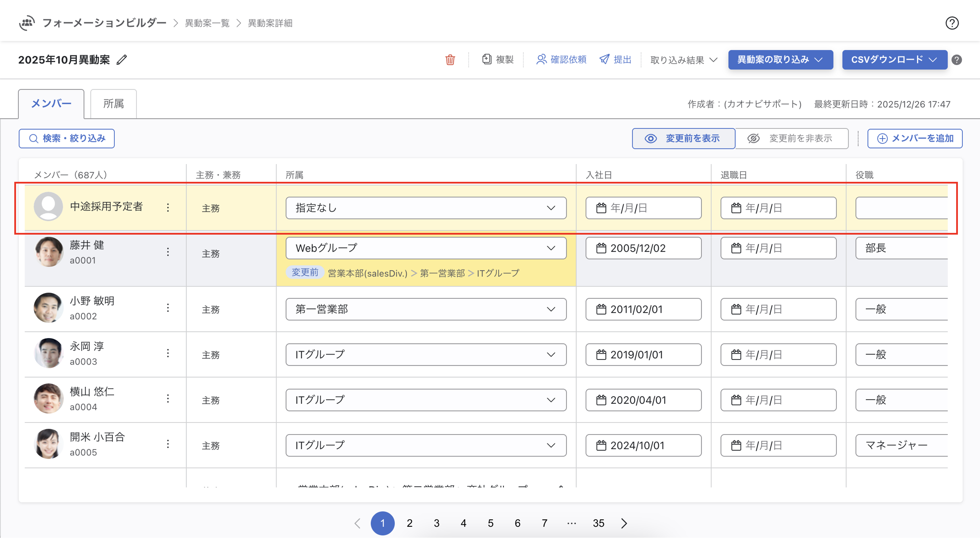The width and height of the screenshot is (980, 538).
Task: Click 異動案一覧 breadcrumb link
Action: click(x=207, y=23)
